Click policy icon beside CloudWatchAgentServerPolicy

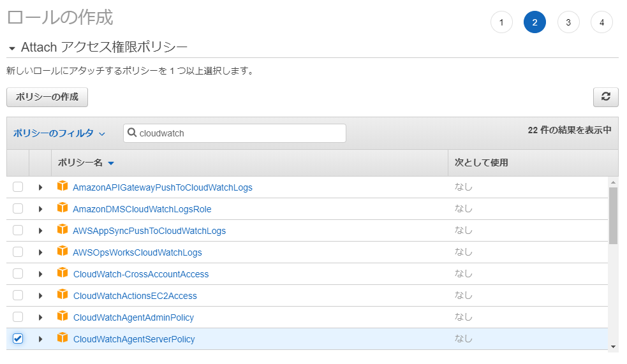pos(63,338)
